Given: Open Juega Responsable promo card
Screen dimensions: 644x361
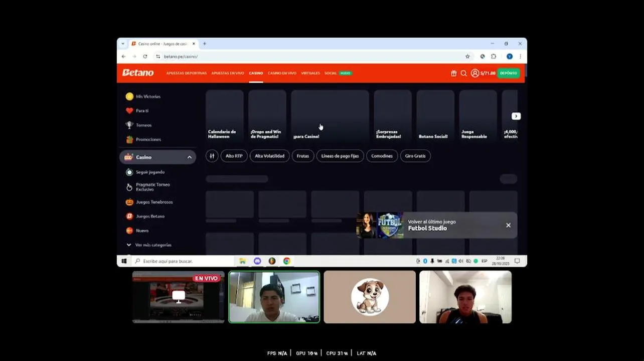Looking at the screenshot, I should pyautogui.click(x=478, y=115).
